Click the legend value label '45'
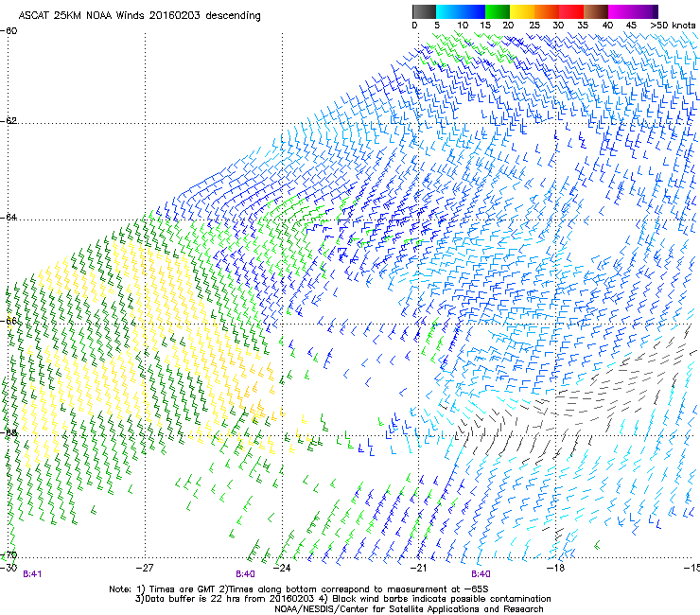 (x=631, y=26)
